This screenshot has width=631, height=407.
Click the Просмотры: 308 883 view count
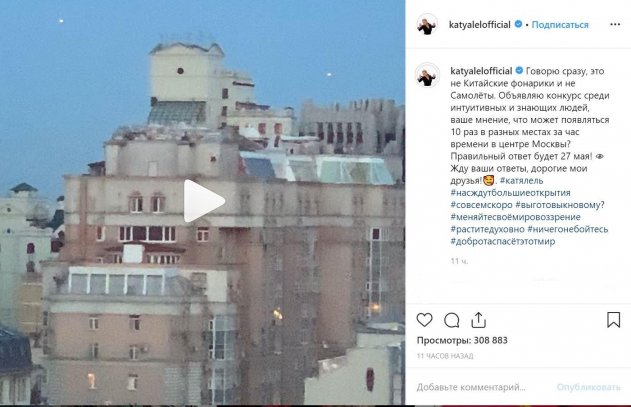click(462, 340)
